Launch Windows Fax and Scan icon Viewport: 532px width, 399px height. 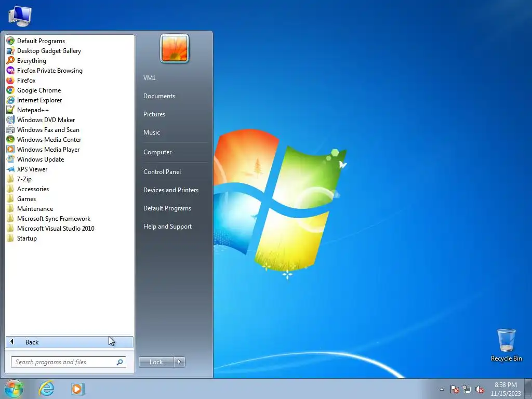point(10,129)
